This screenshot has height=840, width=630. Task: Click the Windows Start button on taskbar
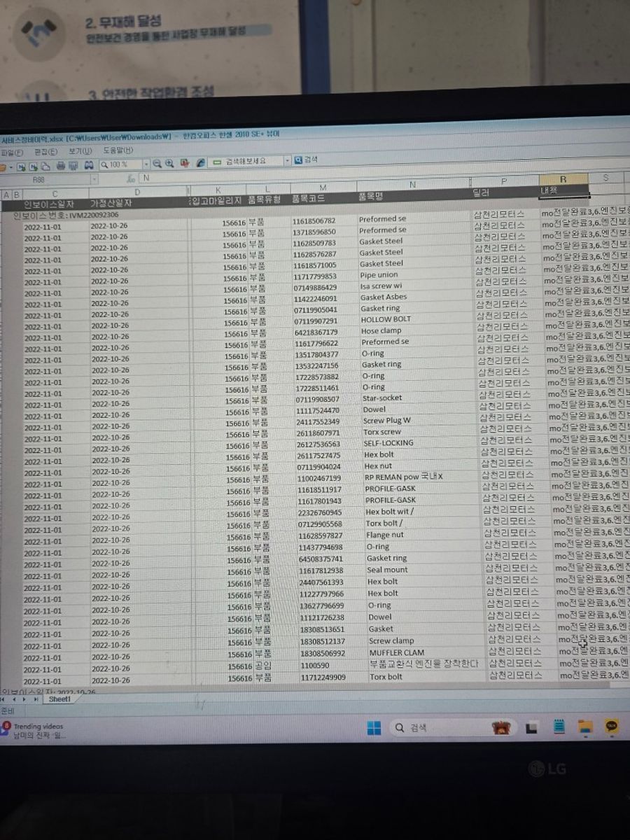click(x=374, y=728)
